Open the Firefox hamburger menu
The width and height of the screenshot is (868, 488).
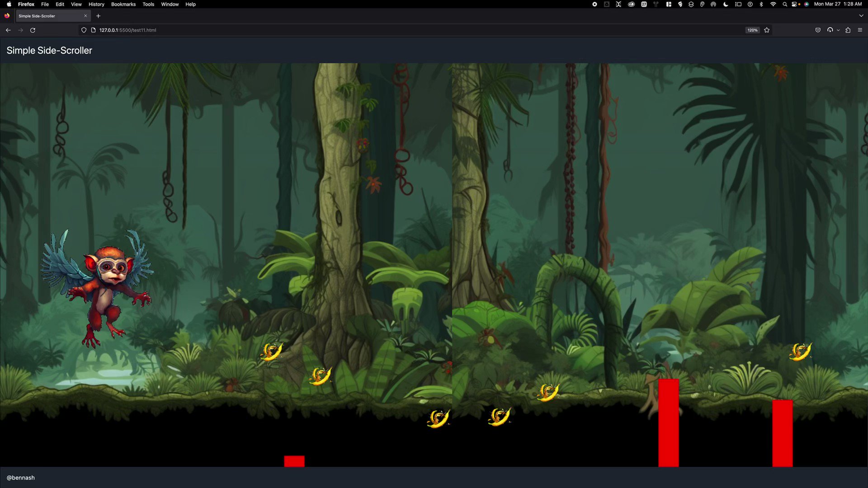pos(860,30)
